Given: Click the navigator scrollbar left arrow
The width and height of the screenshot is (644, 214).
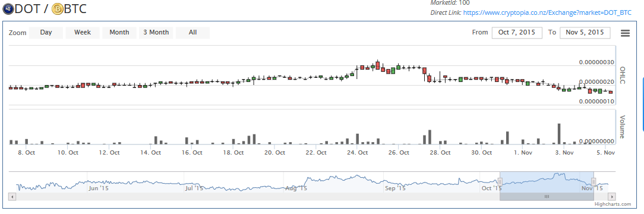Looking at the screenshot, I should 12,197.
